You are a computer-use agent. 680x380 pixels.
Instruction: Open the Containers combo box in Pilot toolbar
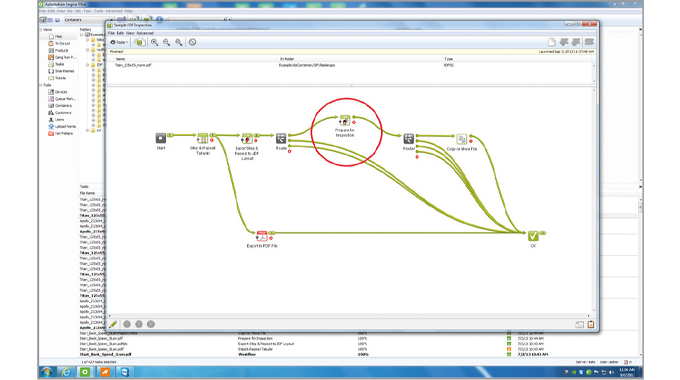[88, 20]
